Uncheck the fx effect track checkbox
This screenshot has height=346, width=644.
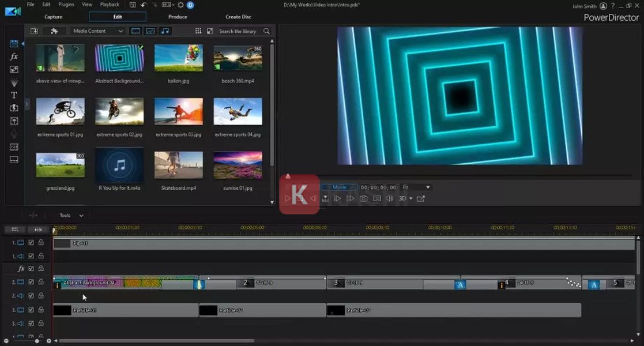[x=31, y=269]
